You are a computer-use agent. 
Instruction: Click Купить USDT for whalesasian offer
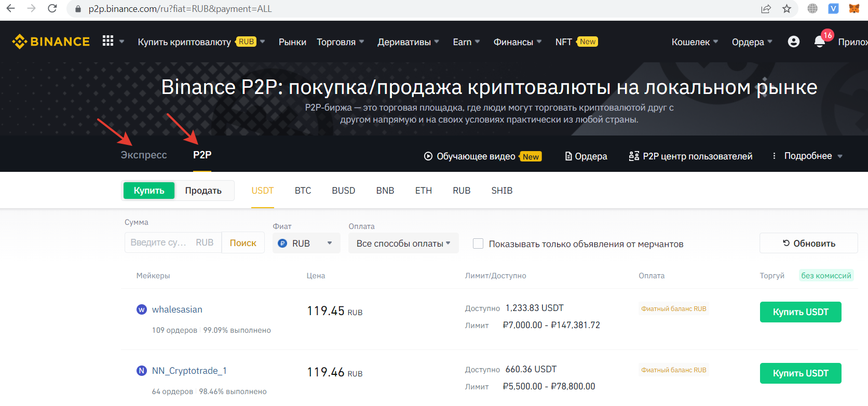(801, 312)
